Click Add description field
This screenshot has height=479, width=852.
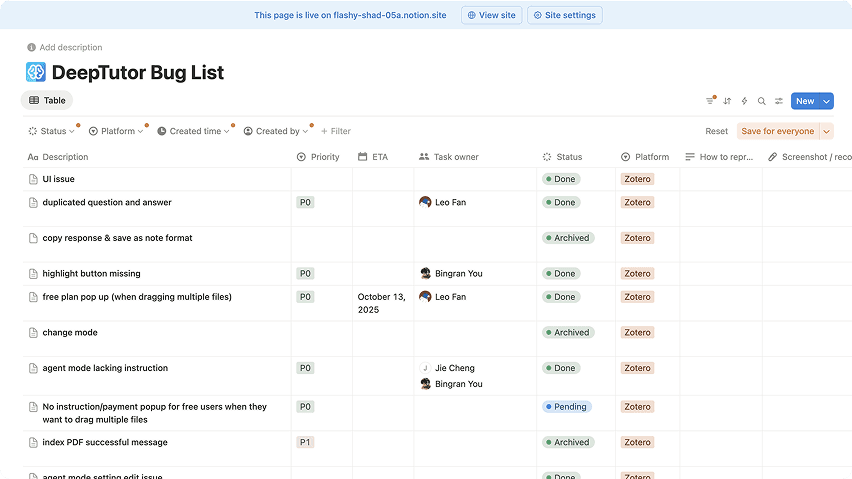71,47
